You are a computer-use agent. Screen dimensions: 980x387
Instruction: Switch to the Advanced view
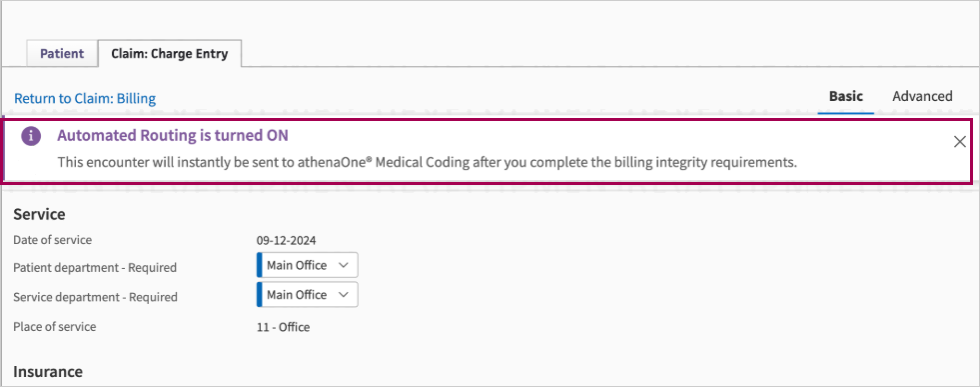click(x=922, y=96)
